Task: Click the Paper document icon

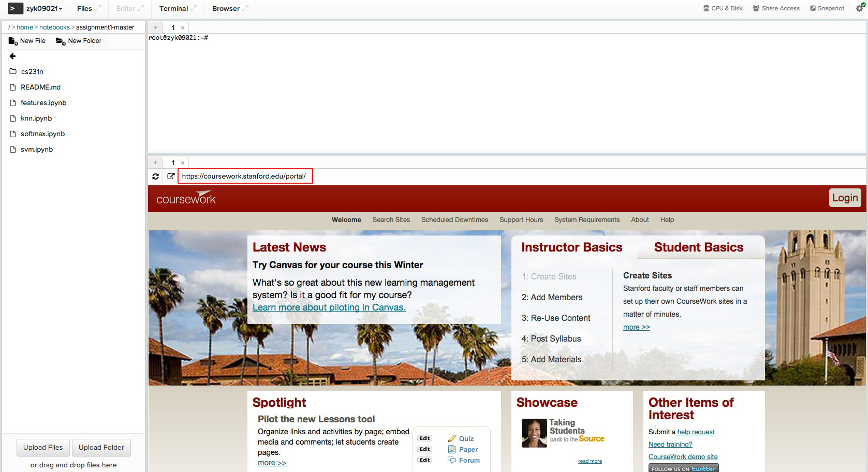Action: 452,449
